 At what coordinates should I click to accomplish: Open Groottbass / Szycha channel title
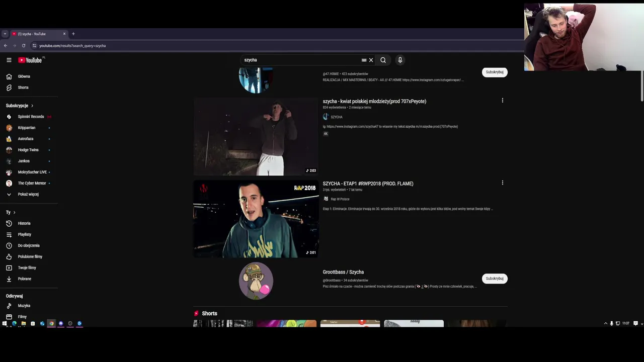point(343,272)
